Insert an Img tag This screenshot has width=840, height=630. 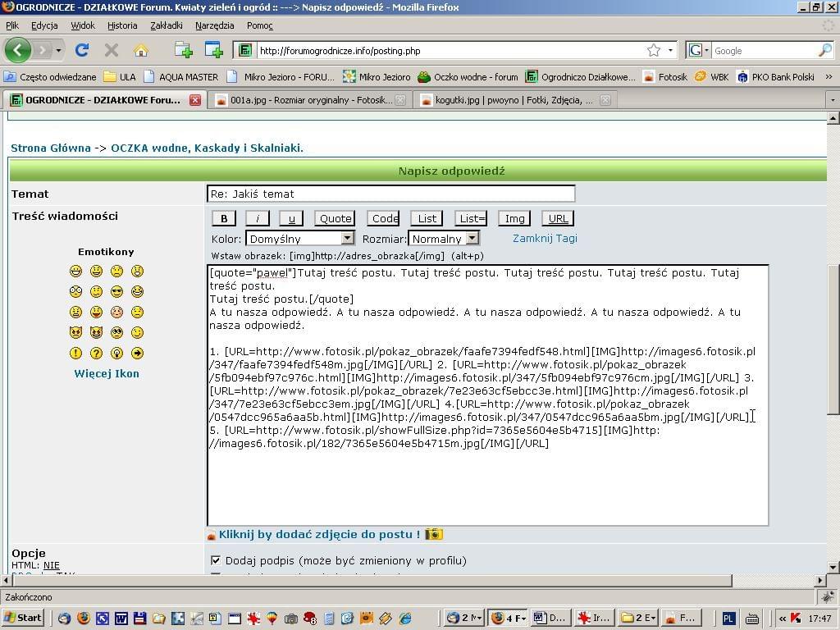[x=515, y=218]
